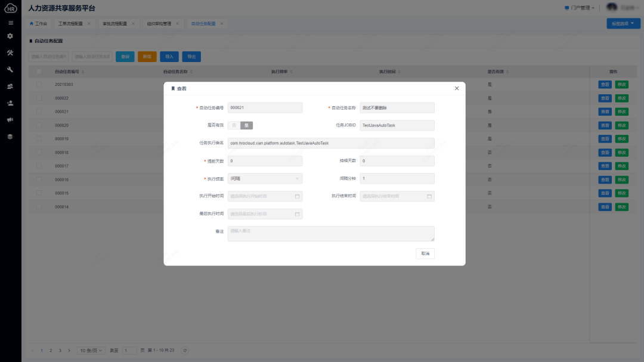Click the 间隔分钟 field
This screenshot has height=362, width=644.
[397, 178]
